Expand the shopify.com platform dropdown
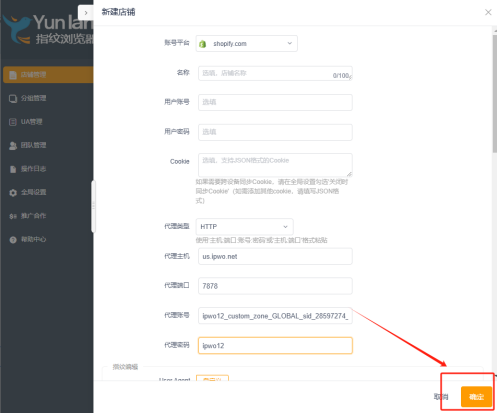This screenshot has height=413, width=498. tap(247, 44)
